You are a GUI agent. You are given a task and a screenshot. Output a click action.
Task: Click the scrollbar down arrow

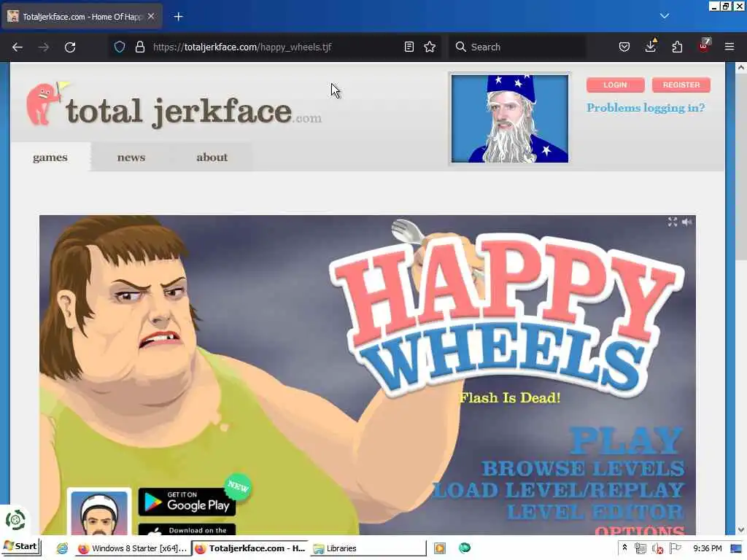(740, 529)
